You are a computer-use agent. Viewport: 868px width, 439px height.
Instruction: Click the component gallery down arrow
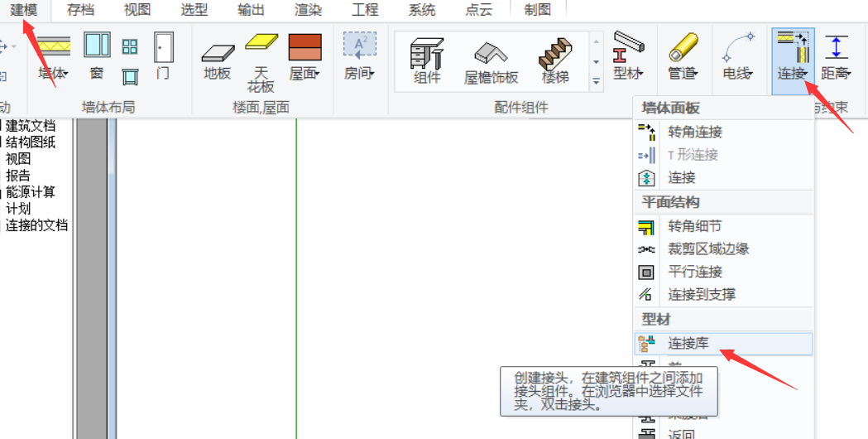coord(597,61)
